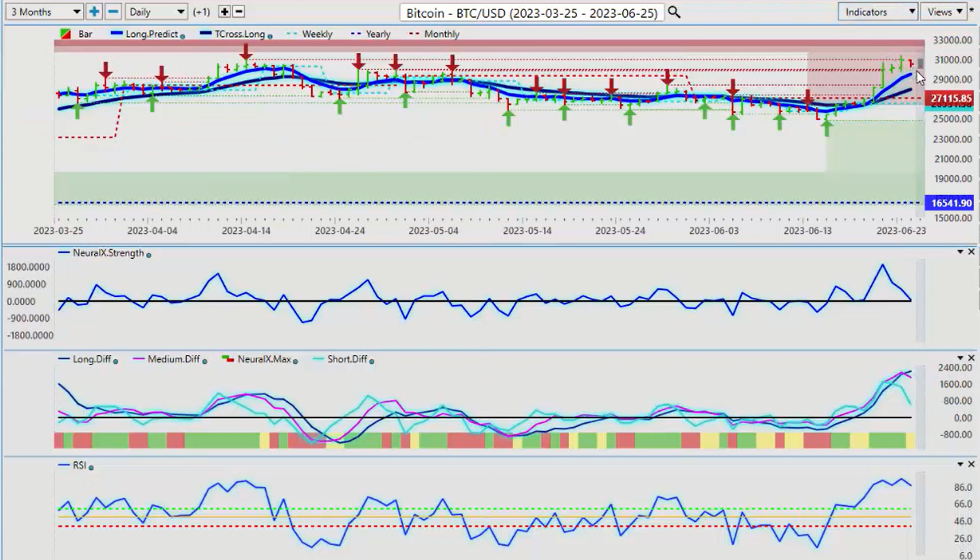Viewport: 980px width, 560px height.
Task: Click the black plus forecast increment button
Action: (224, 12)
